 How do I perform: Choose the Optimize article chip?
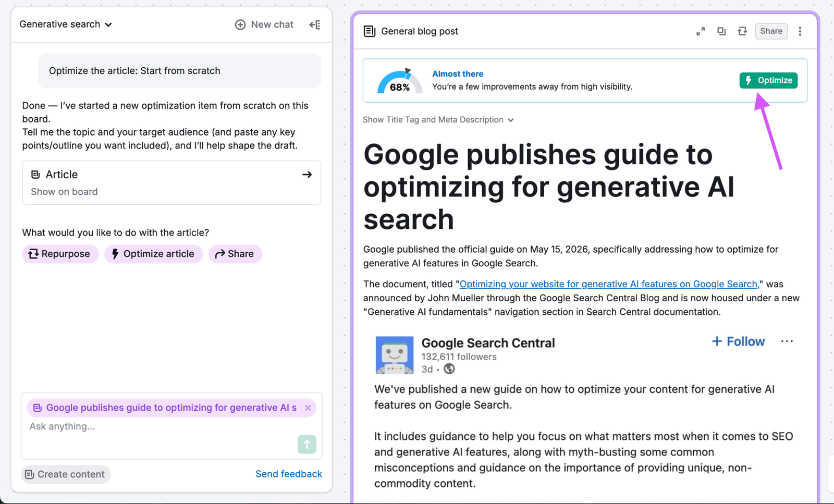click(153, 254)
